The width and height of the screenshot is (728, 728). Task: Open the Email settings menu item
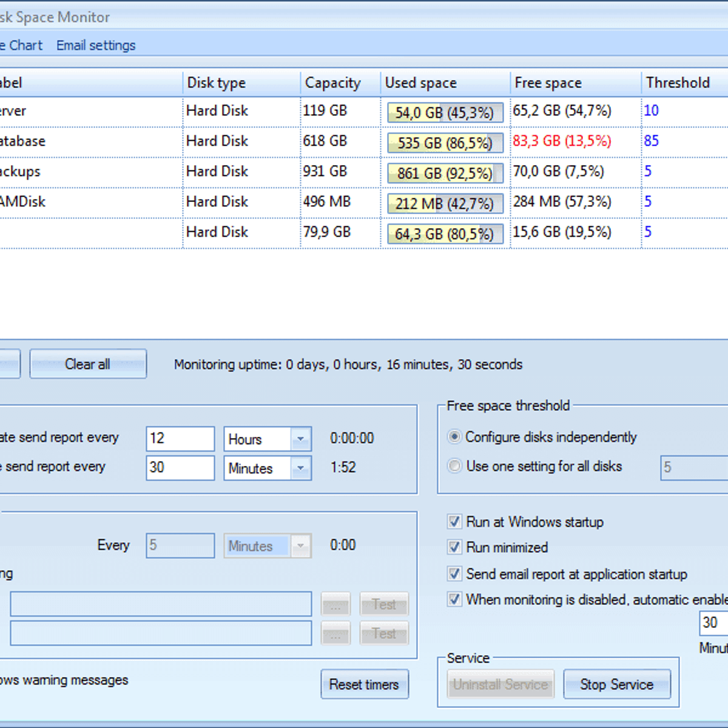click(96, 45)
